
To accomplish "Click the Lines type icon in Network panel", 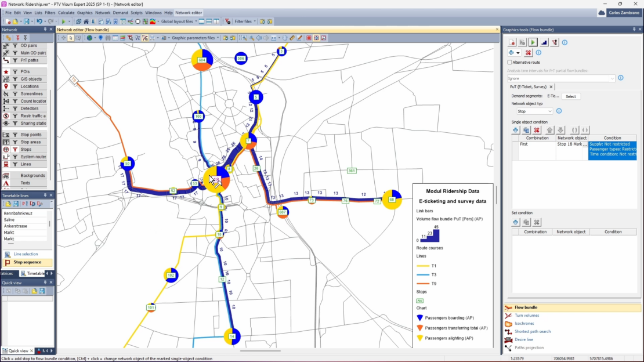I will click(6, 164).
